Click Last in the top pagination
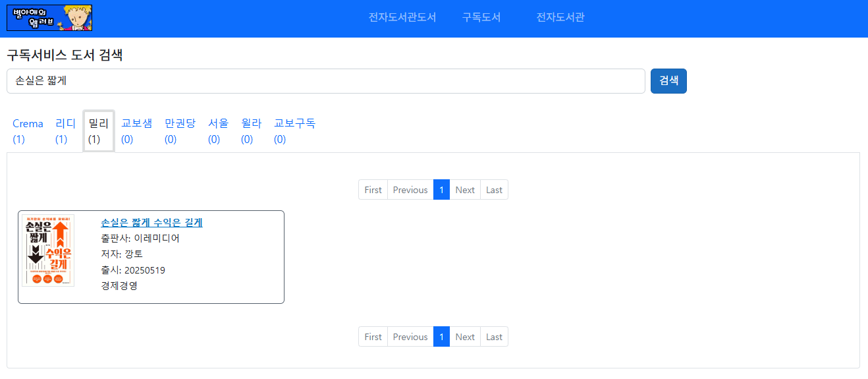 click(494, 190)
